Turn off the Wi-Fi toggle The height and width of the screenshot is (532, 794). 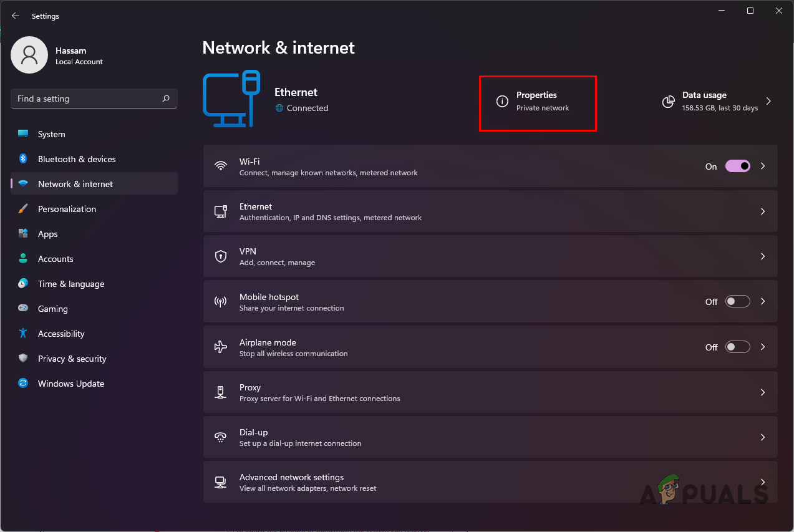click(x=737, y=167)
